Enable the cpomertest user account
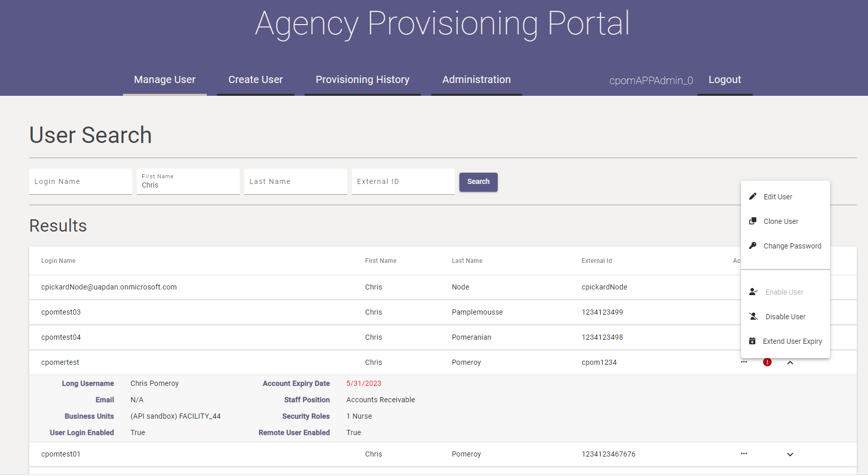This screenshot has height=476, width=868. click(x=784, y=292)
